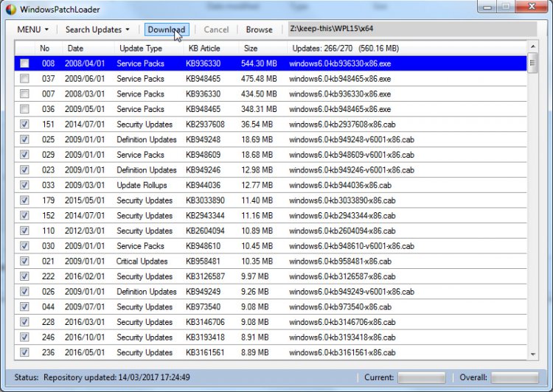553x392 pixels.
Task: Click the WindowsPatchLoader app icon in title bar
Action: click(11, 10)
